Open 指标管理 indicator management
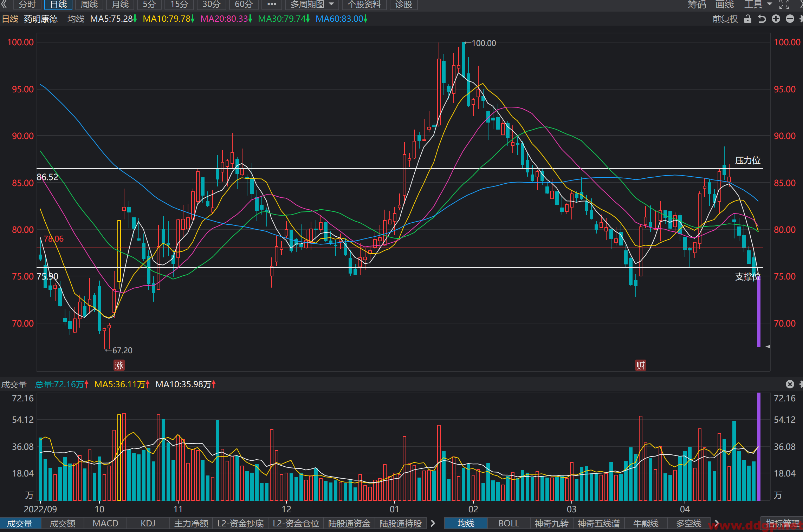The width and height of the screenshot is (803, 532). pyautogui.click(x=783, y=523)
